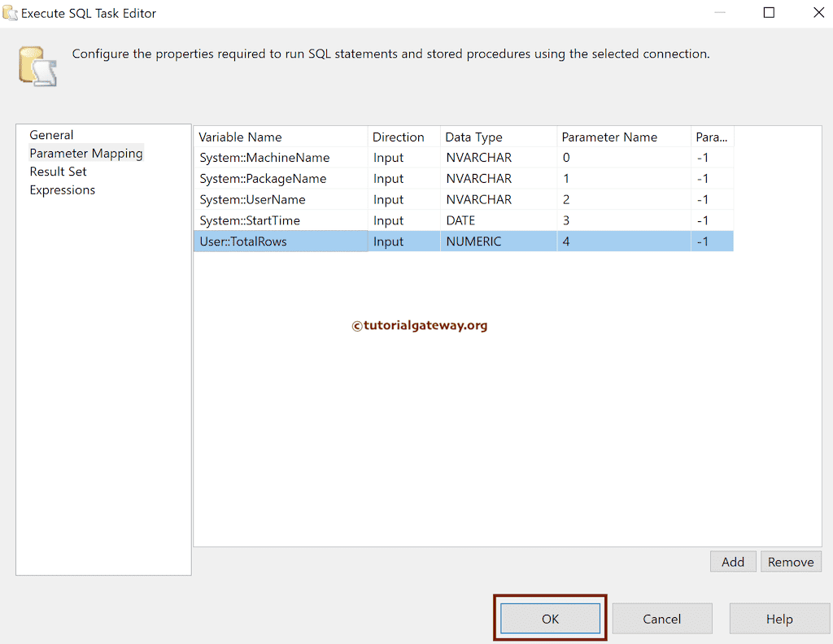
Task: Open the Expressions page
Action: (x=63, y=189)
